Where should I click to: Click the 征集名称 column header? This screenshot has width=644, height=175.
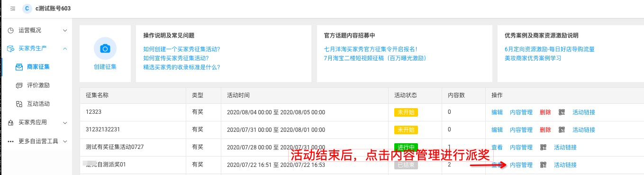[x=97, y=95]
